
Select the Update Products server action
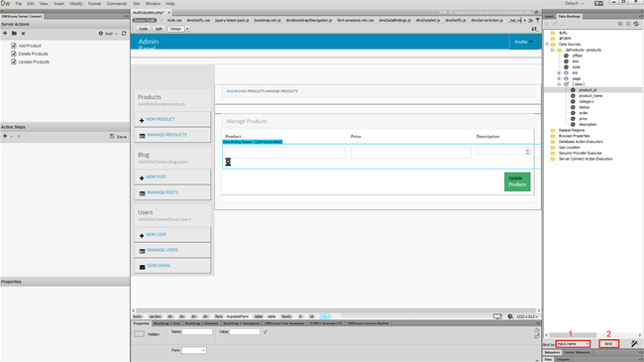click(x=34, y=61)
